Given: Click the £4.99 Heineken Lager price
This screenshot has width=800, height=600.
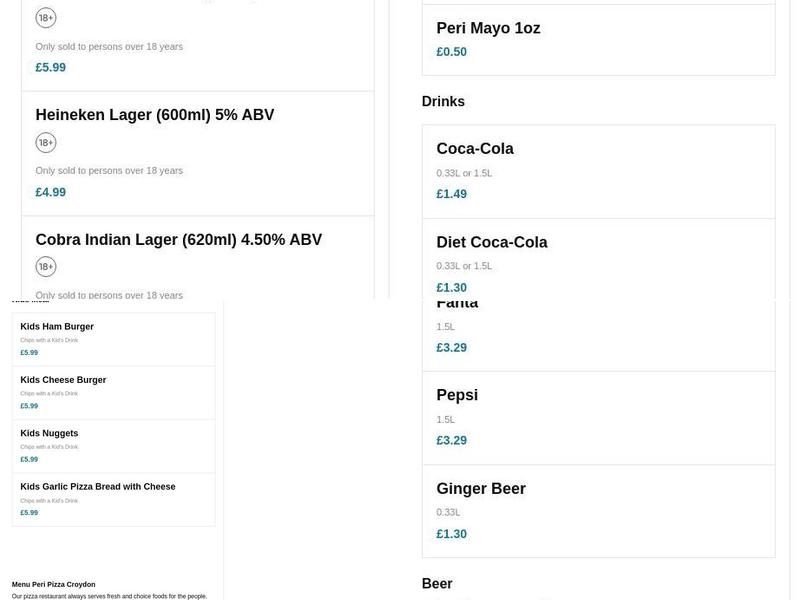Looking at the screenshot, I should (x=51, y=192).
